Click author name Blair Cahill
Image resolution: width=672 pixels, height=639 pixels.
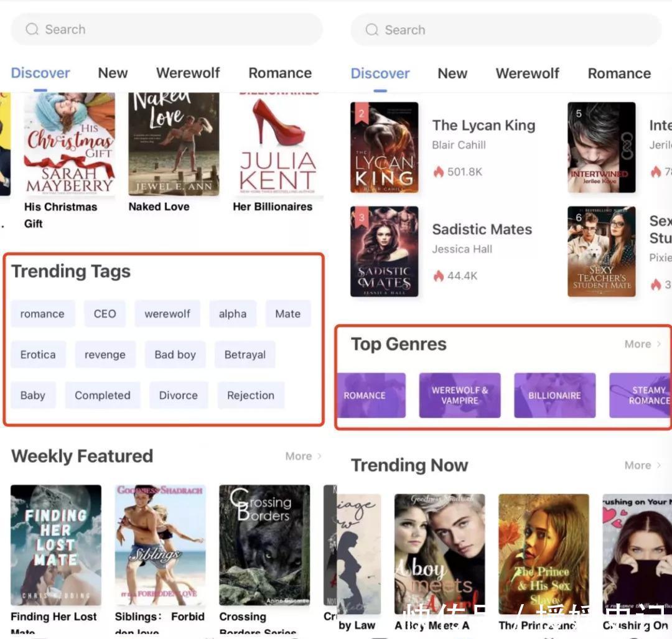[x=459, y=145]
